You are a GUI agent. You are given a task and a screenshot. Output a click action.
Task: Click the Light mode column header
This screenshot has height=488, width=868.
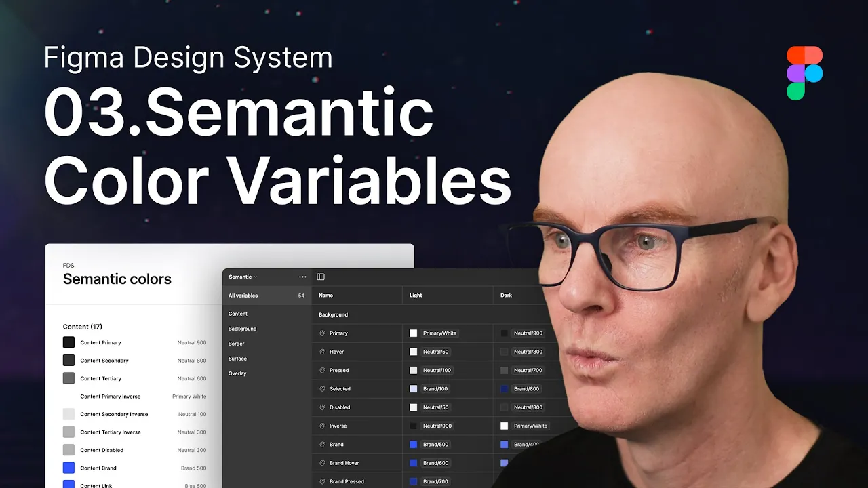point(416,296)
